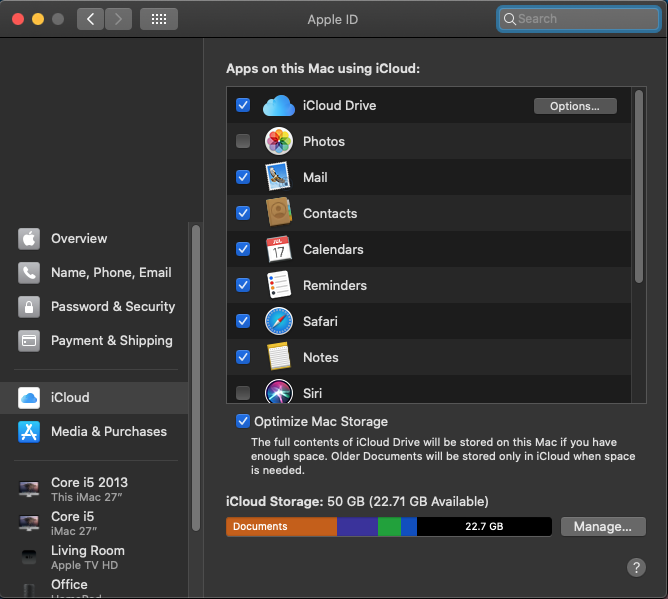
Task: Enable the Photos checkbox
Action: 243,141
